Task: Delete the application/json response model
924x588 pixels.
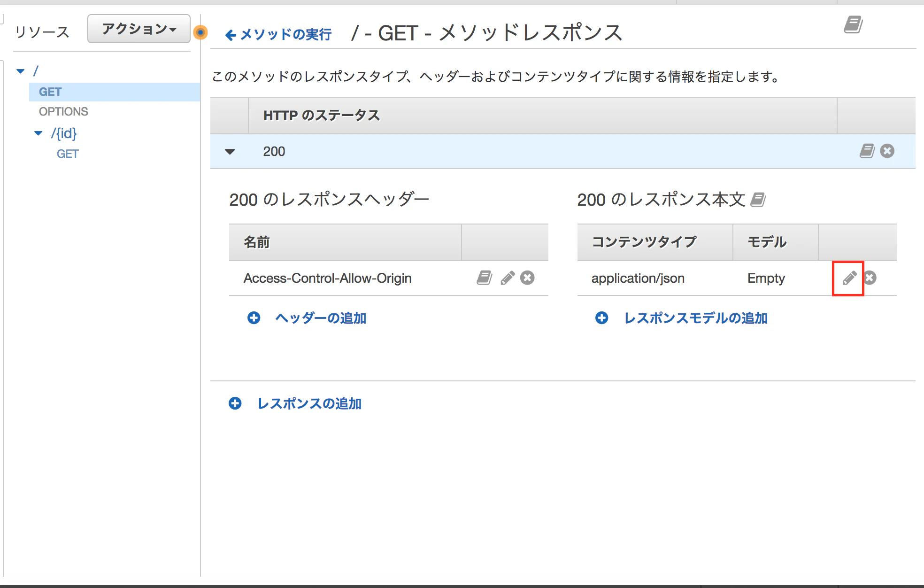Action: [870, 278]
